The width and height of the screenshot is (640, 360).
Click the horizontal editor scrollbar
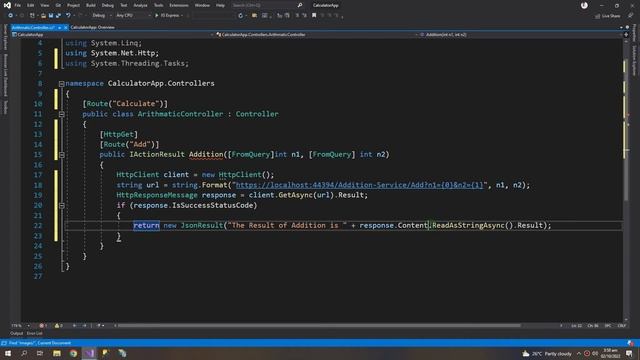[318, 326]
